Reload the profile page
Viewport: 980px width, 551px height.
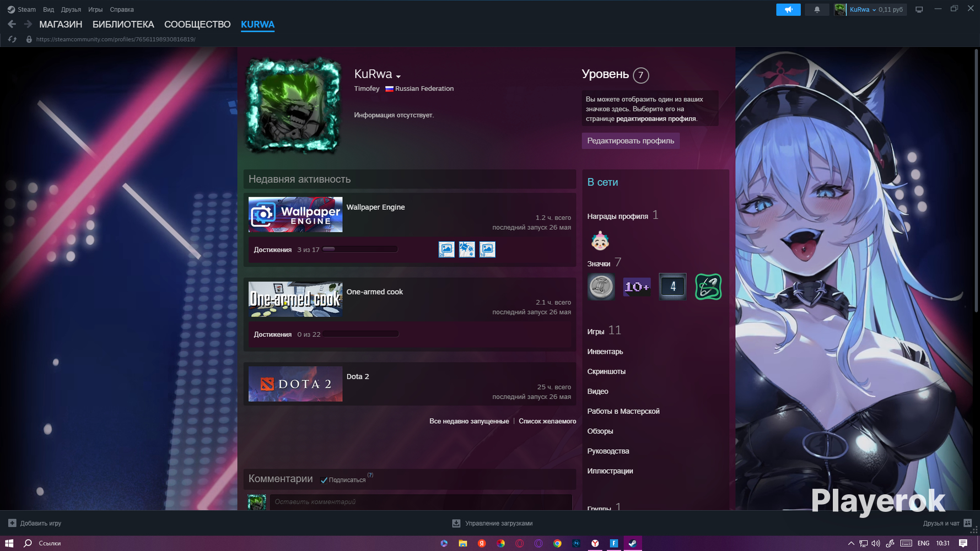click(x=13, y=40)
